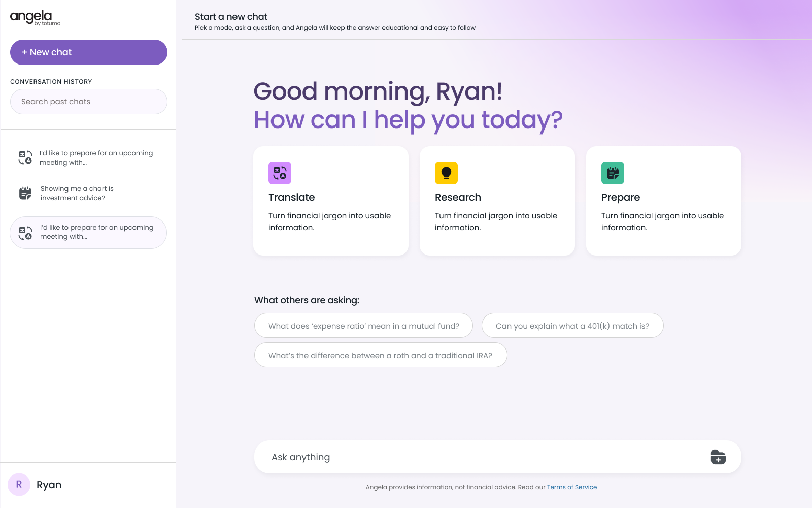
Task: Click the 'What others are asking:' heading
Action: pos(307,300)
